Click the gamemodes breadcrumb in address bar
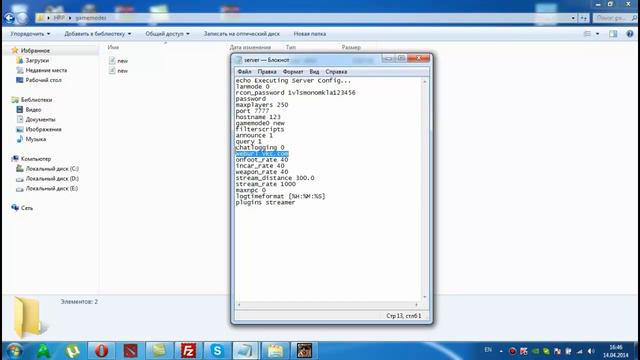This screenshot has width=640, height=360. point(91,18)
